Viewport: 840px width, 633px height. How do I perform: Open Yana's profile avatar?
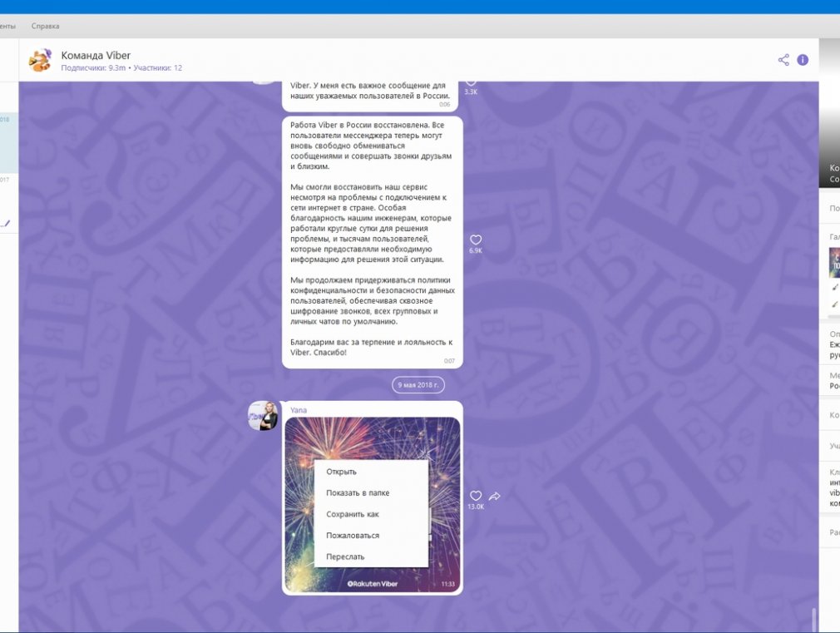coord(263,415)
